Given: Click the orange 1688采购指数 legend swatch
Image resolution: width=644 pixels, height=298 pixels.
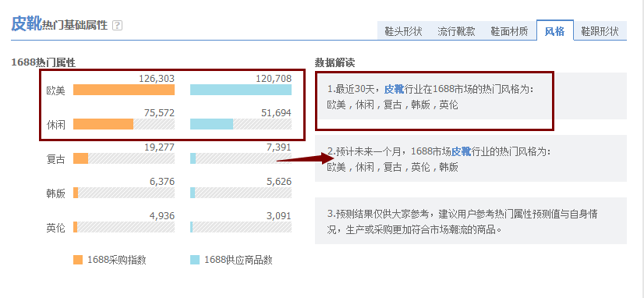Looking at the screenshot, I should [78, 260].
